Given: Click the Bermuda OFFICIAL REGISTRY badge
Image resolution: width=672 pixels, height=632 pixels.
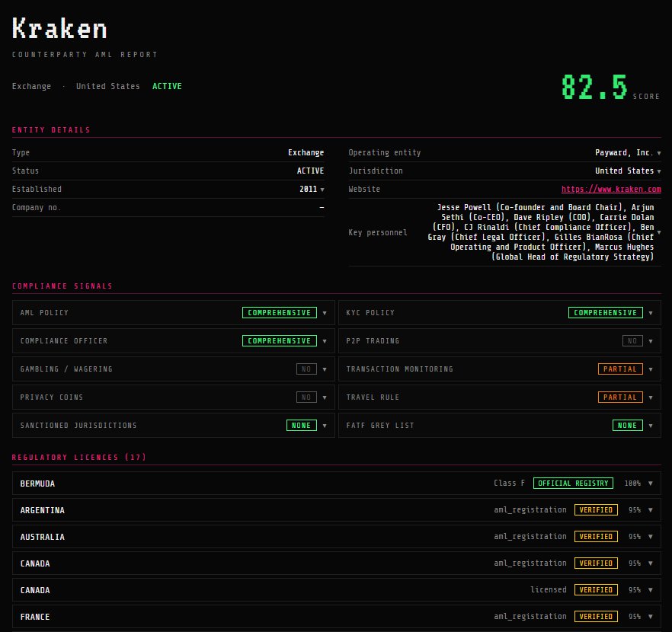Looking at the screenshot, I should 573,484.
